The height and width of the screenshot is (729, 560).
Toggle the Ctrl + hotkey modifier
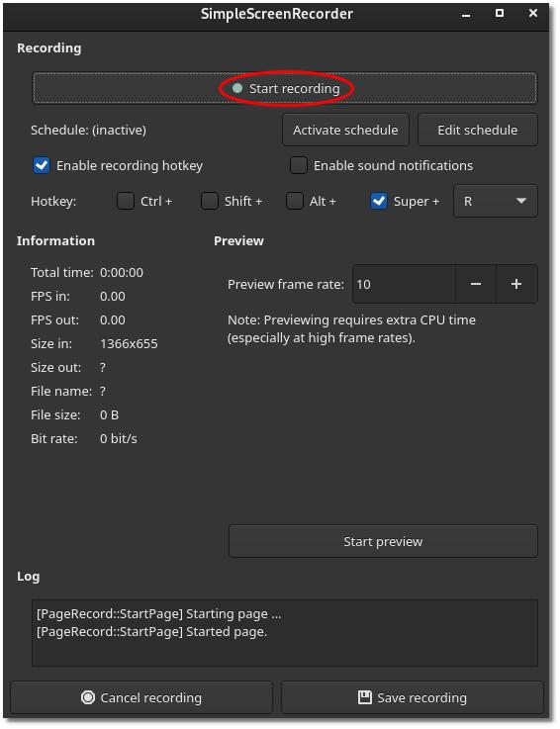125,201
